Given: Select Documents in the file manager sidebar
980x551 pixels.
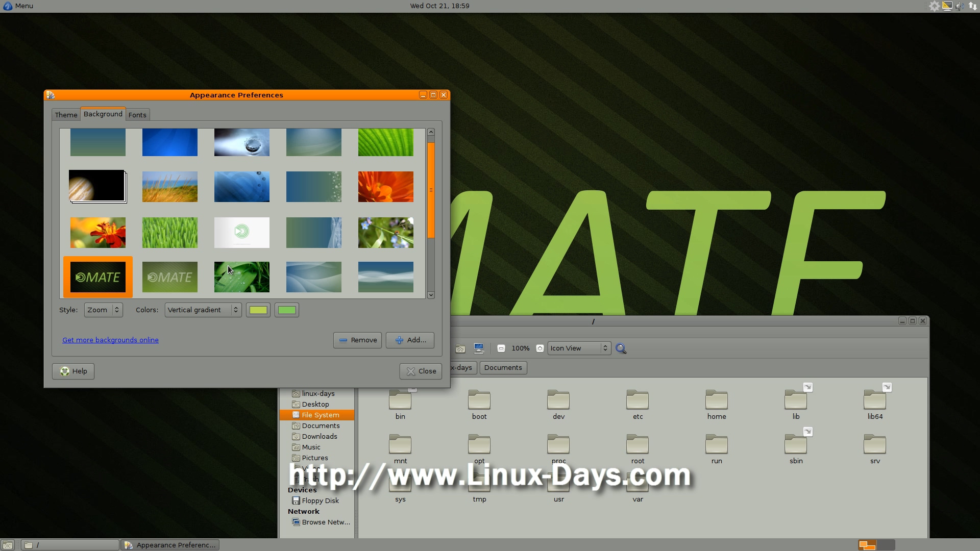Looking at the screenshot, I should click(x=317, y=426).
